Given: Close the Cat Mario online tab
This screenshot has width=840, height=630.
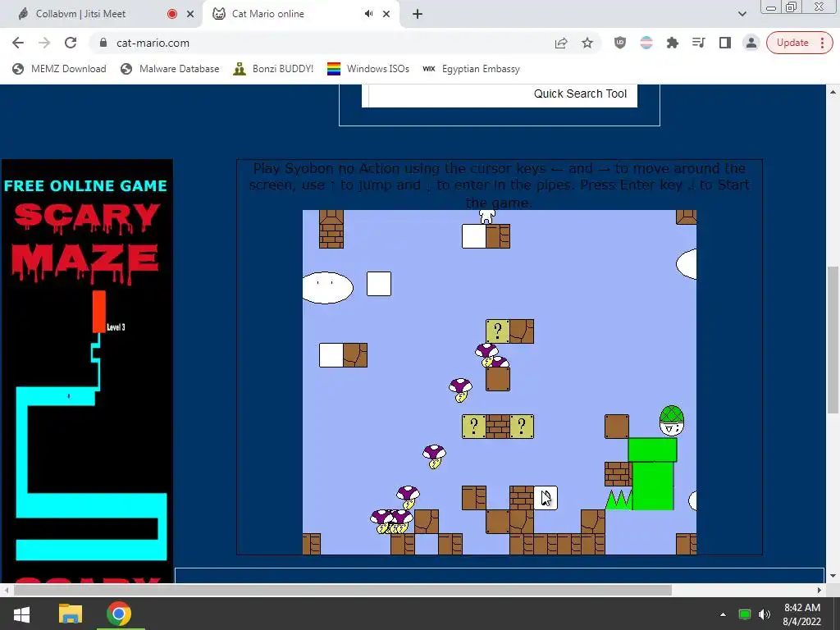Looking at the screenshot, I should 386,14.
